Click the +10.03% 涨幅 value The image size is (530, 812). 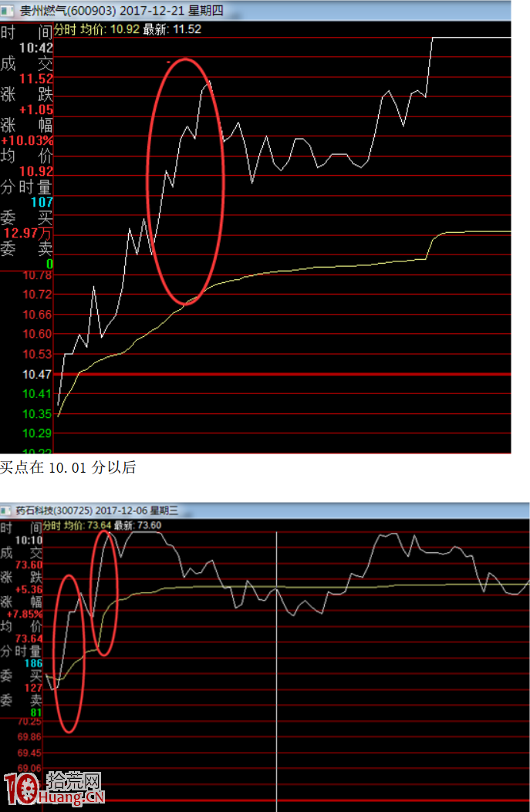tap(28, 141)
